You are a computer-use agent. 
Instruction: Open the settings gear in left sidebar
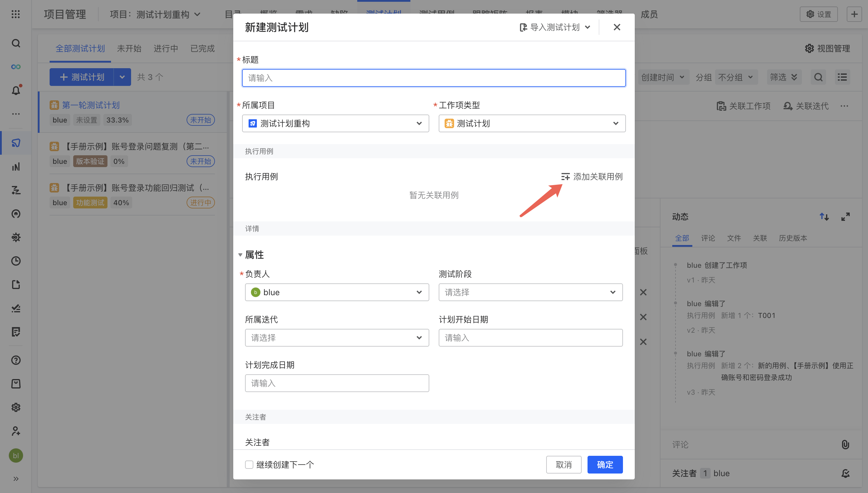tap(16, 407)
